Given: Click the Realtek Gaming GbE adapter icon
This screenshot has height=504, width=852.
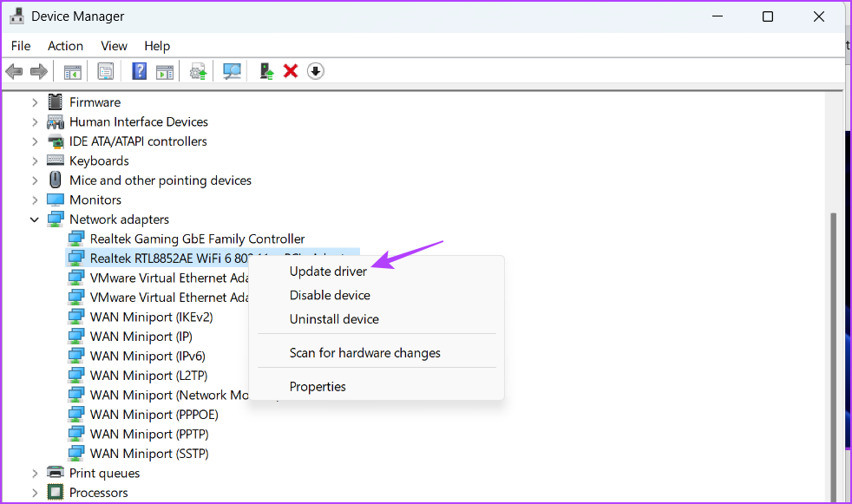Looking at the screenshot, I should [76, 239].
